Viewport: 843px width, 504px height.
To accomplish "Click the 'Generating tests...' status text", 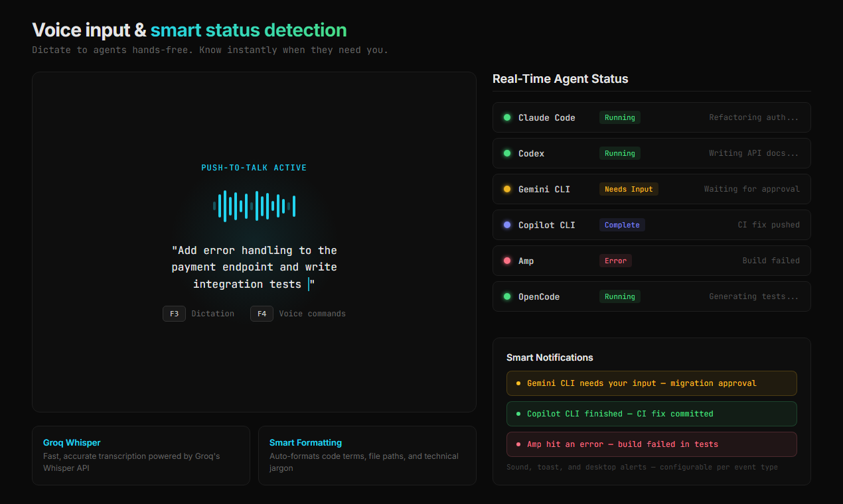I will pyautogui.click(x=754, y=296).
